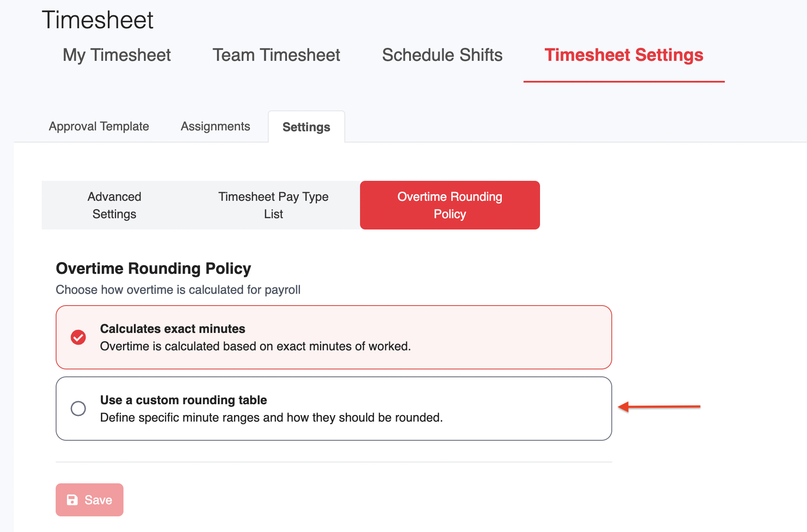The width and height of the screenshot is (807, 532).
Task: Choose the custom rounding table radio button
Action: point(78,409)
